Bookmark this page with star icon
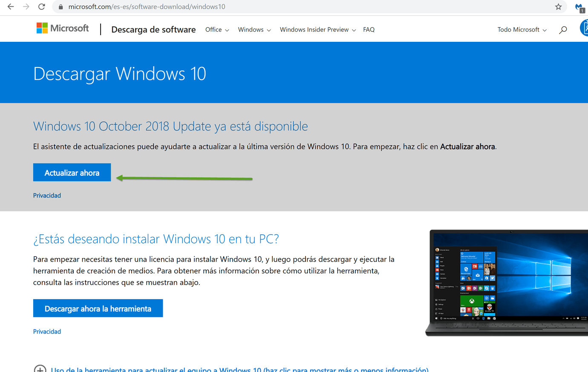The width and height of the screenshot is (588, 372). (x=558, y=7)
